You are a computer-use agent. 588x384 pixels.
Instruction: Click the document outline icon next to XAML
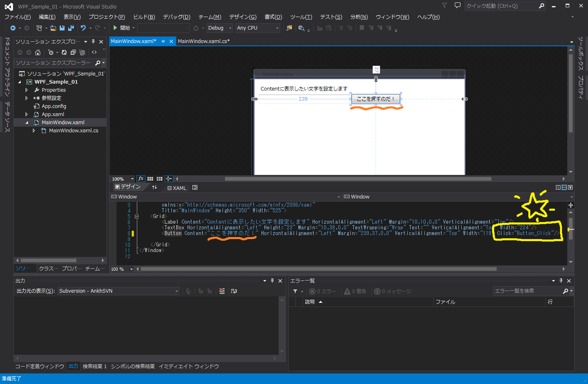195,188
